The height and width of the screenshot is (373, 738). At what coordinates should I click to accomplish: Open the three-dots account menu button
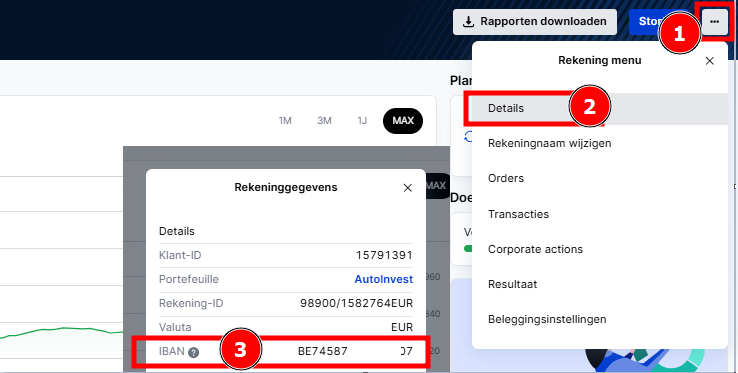tap(714, 22)
